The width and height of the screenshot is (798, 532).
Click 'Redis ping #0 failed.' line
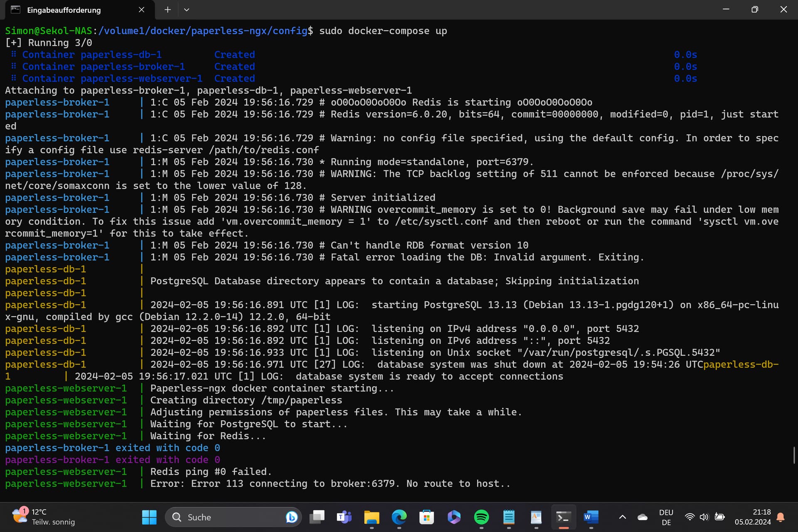pyautogui.click(x=211, y=472)
